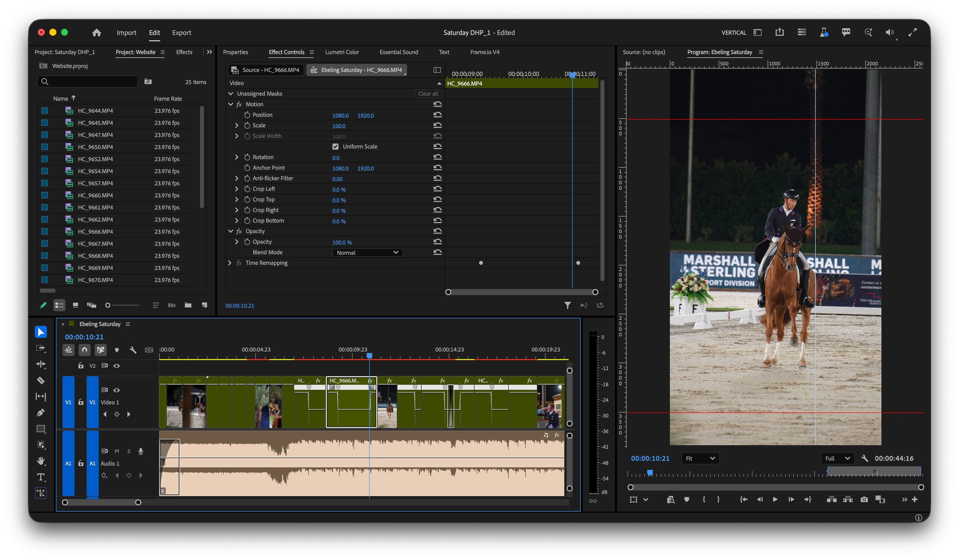This screenshot has height=560, width=959.
Task: Click the Clear all masks button
Action: (428, 94)
